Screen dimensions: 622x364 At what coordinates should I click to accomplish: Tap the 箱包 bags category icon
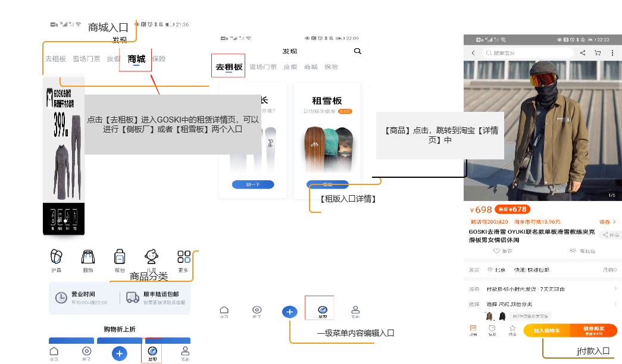(x=119, y=256)
